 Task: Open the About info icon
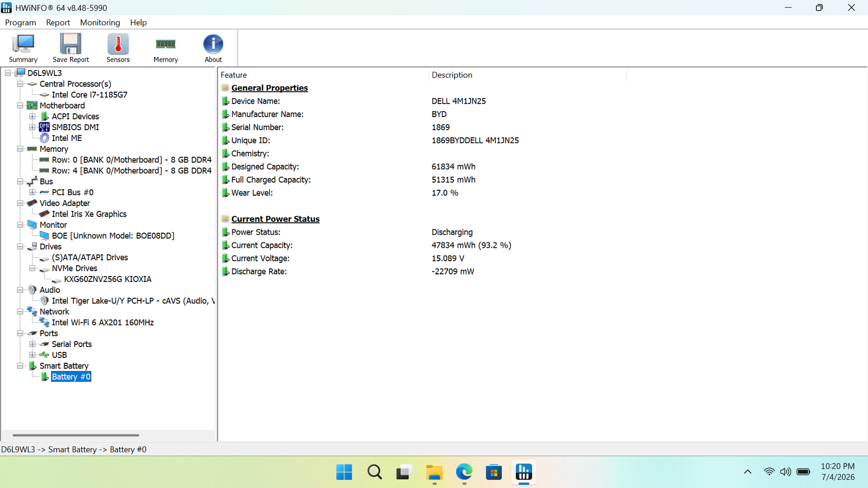(213, 44)
